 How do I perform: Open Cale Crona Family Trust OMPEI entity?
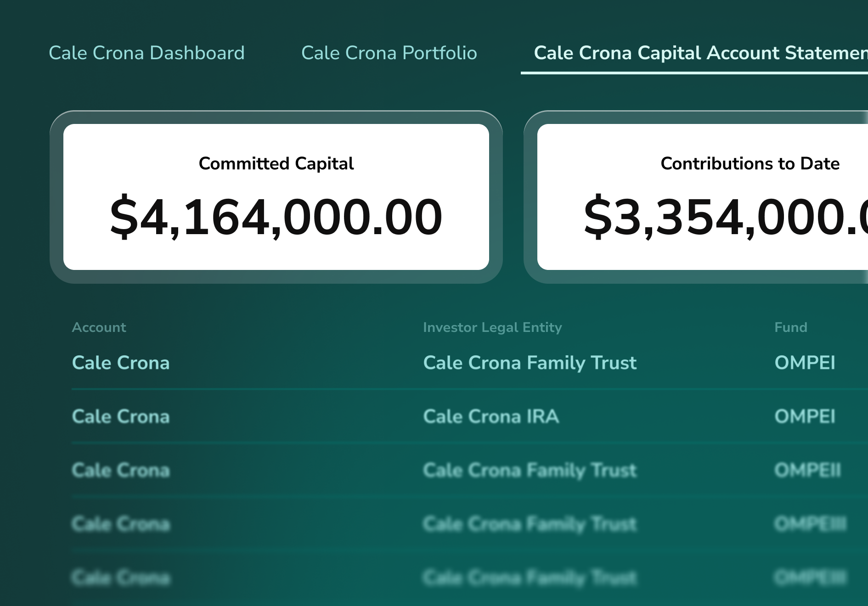(530, 363)
